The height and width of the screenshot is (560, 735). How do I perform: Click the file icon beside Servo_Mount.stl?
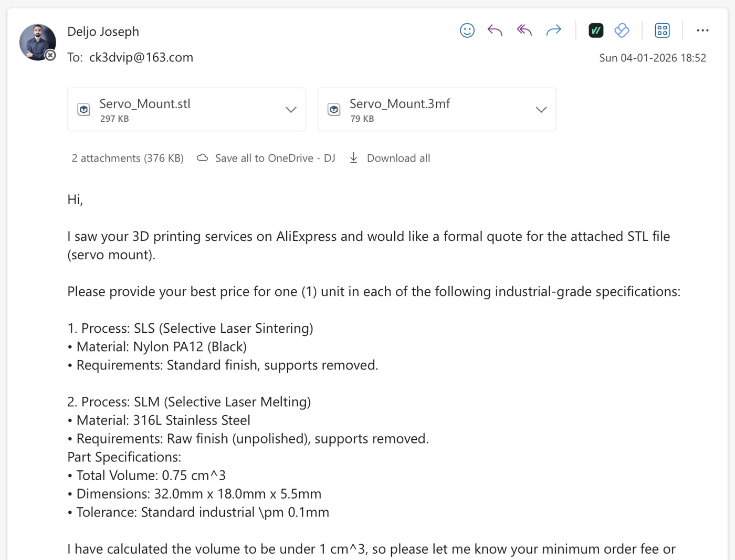point(84,110)
